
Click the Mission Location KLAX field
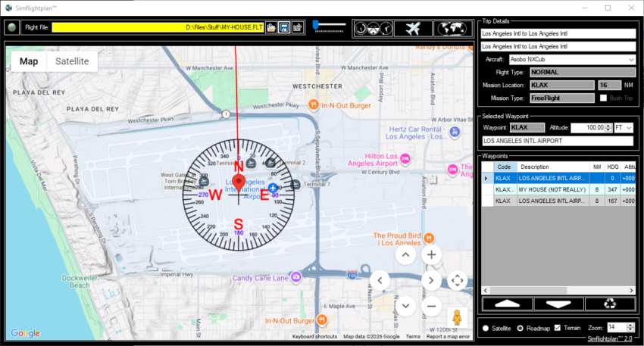click(562, 85)
